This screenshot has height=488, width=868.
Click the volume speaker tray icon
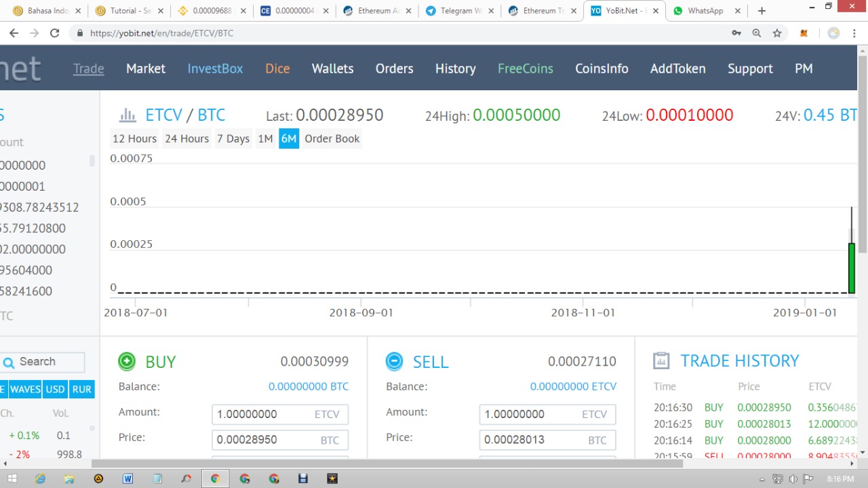coord(793,479)
